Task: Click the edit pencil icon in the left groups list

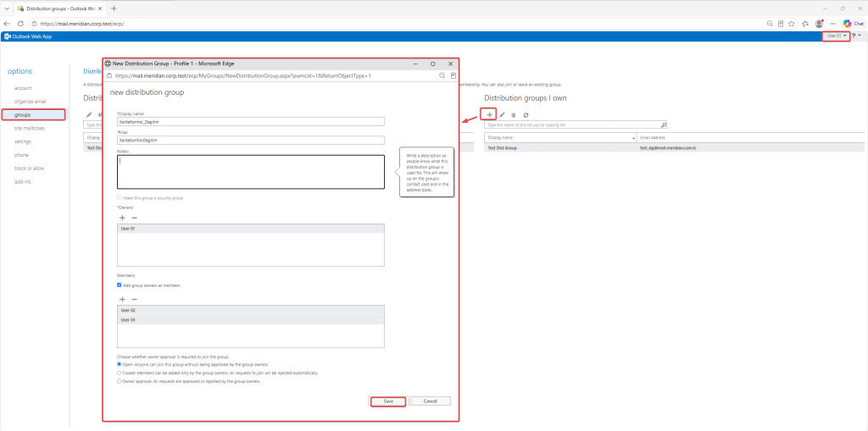Action: 89,115
